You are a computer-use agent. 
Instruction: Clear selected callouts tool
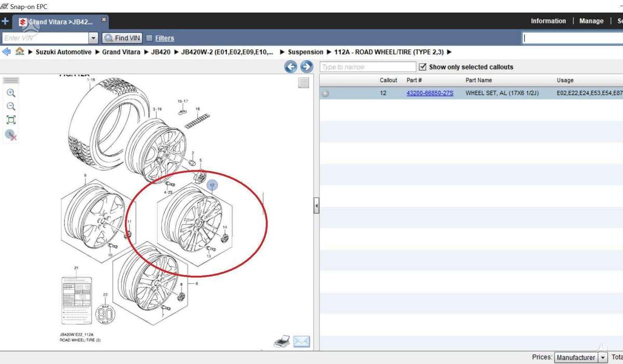pyautogui.click(x=11, y=135)
